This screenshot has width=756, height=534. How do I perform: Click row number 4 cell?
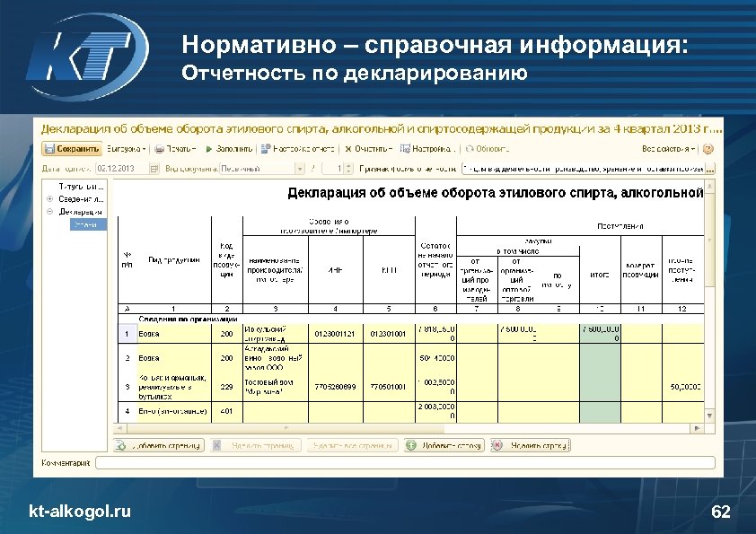coord(127,411)
